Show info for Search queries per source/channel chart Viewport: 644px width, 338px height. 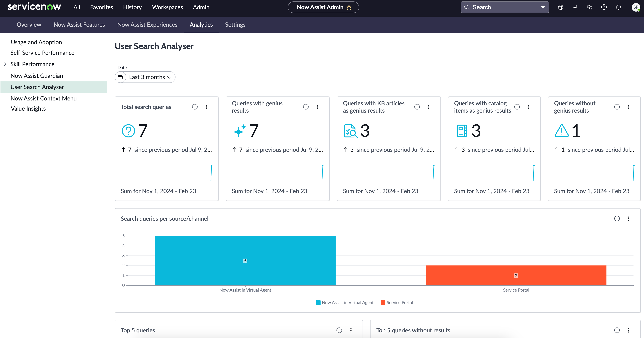(x=617, y=219)
